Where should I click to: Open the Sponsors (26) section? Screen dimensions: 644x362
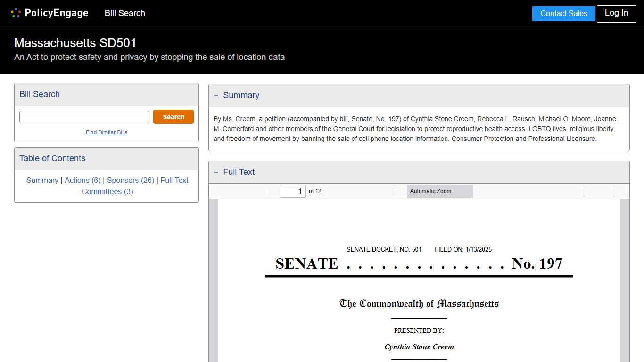pos(130,180)
